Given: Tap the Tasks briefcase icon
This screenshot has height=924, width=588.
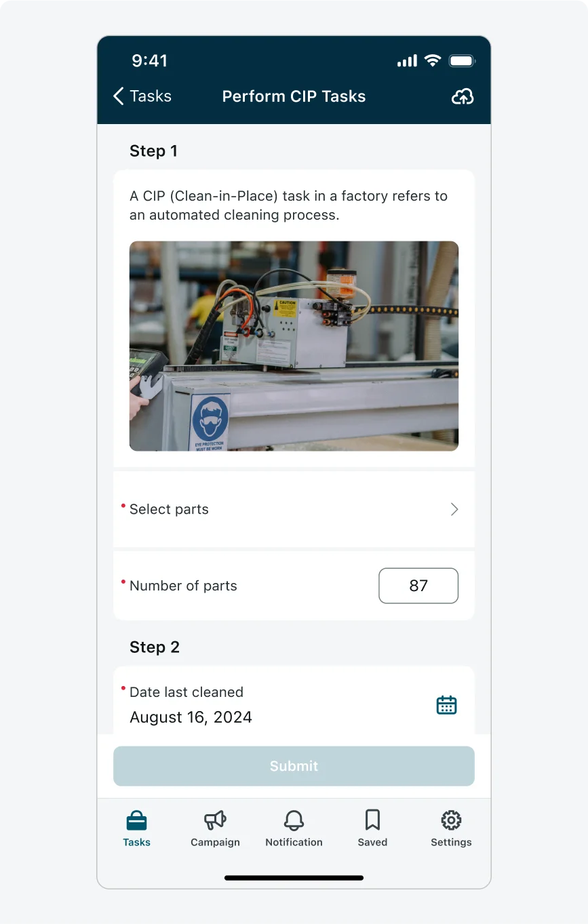Looking at the screenshot, I should coord(136,820).
